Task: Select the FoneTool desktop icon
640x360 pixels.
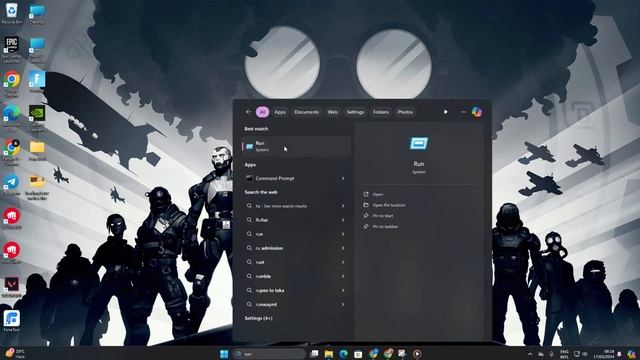Action: (11, 321)
